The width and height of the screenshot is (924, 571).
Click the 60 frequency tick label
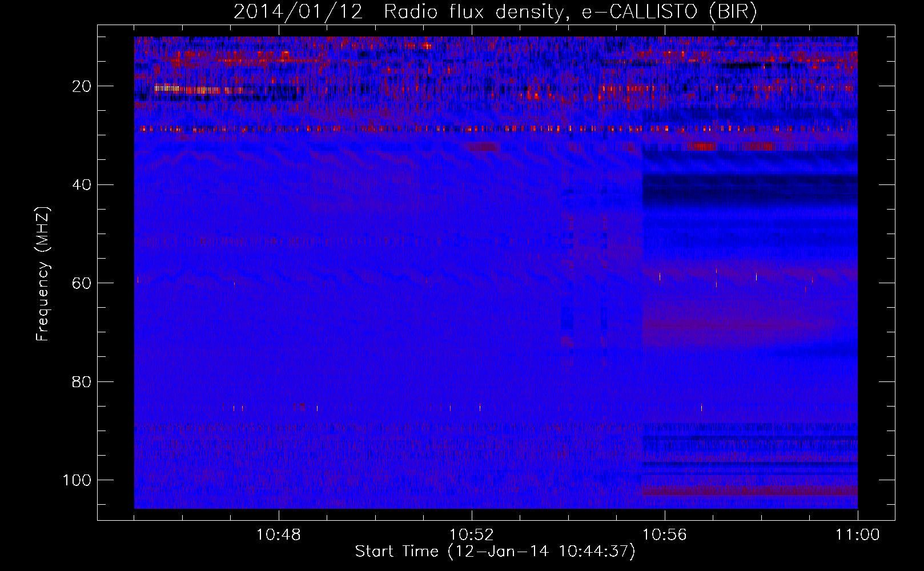(82, 283)
